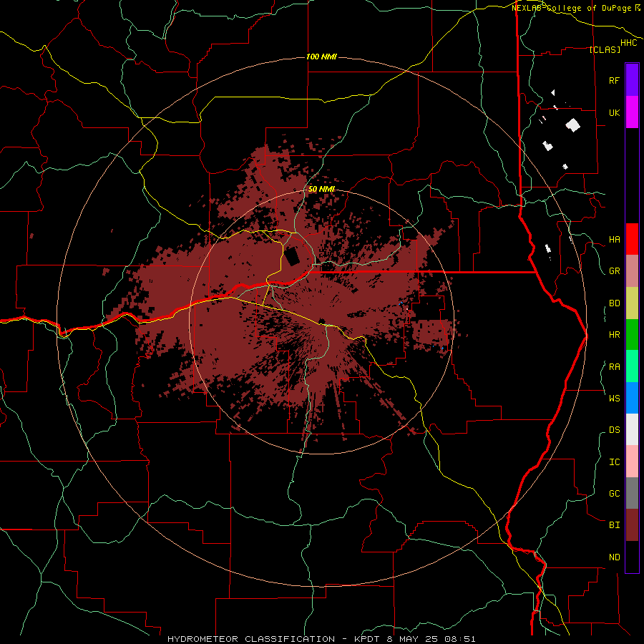
Task: Click the 50 NMI range ring label
Action: pyautogui.click(x=321, y=189)
